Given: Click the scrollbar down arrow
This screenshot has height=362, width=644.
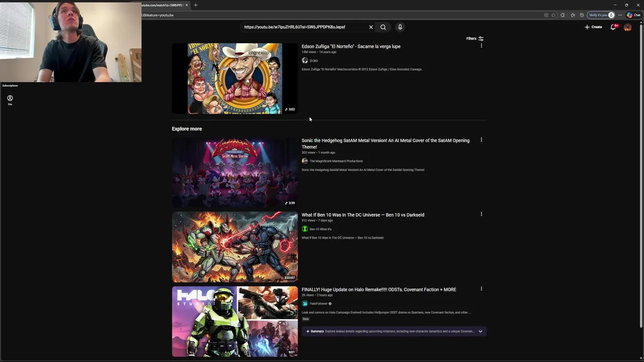Looking at the screenshot, I should 640,358.
